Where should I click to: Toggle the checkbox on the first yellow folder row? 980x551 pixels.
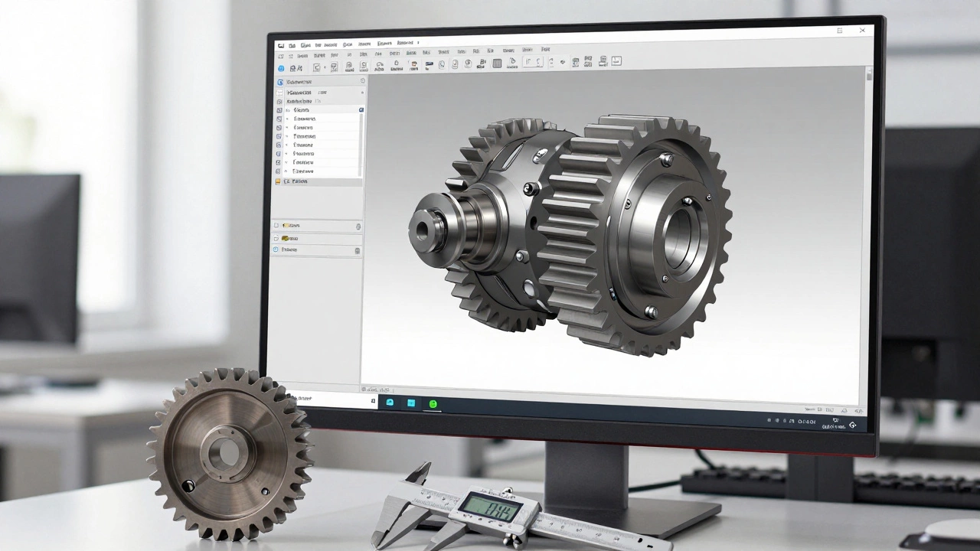pos(276,226)
